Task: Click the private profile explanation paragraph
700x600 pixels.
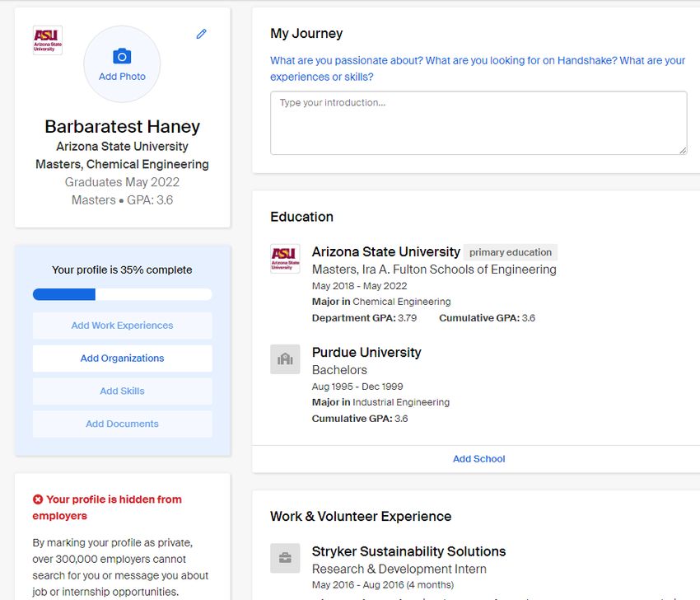Action: (120, 567)
